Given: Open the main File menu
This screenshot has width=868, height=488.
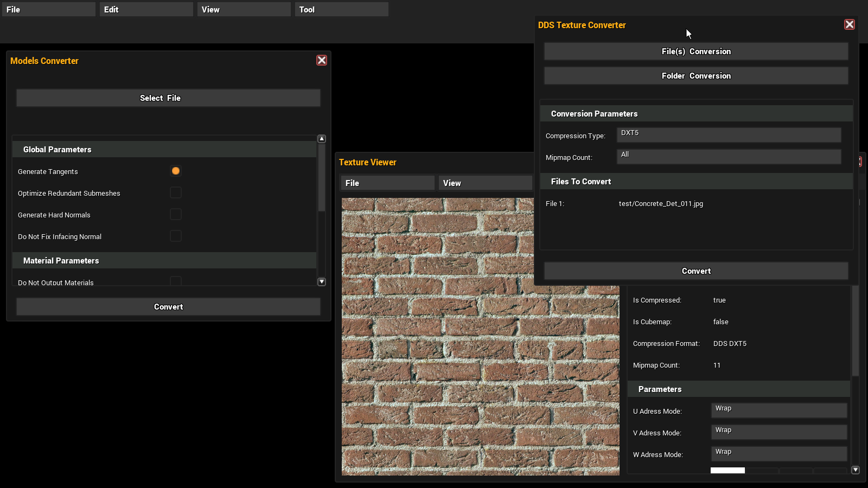Looking at the screenshot, I should pos(49,9).
